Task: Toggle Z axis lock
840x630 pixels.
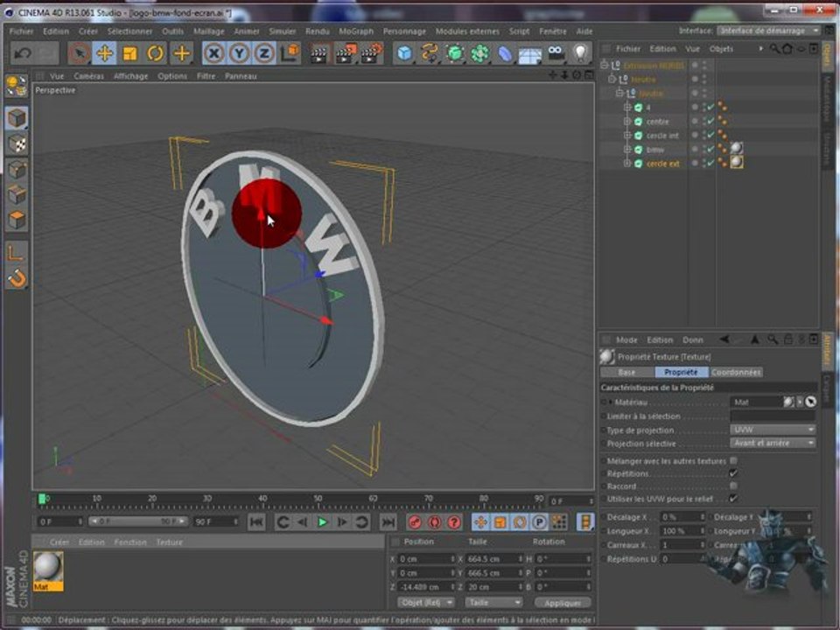Action: (x=264, y=53)
